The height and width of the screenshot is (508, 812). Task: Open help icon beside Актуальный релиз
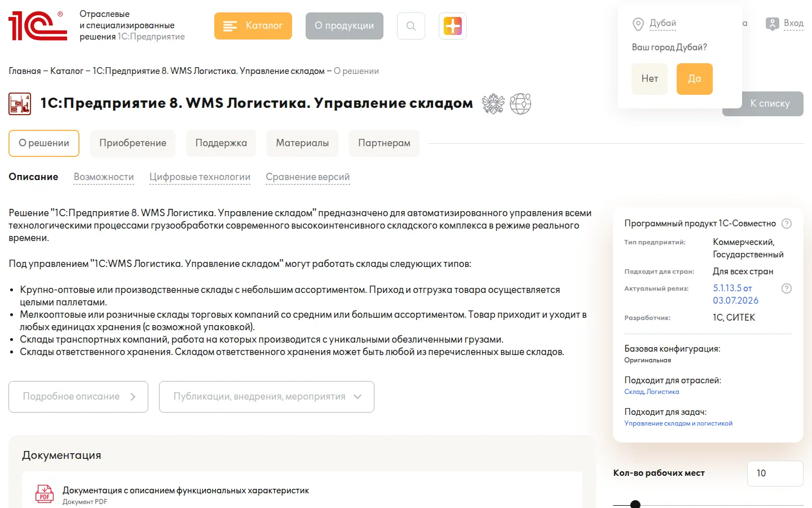click(787, 288)
